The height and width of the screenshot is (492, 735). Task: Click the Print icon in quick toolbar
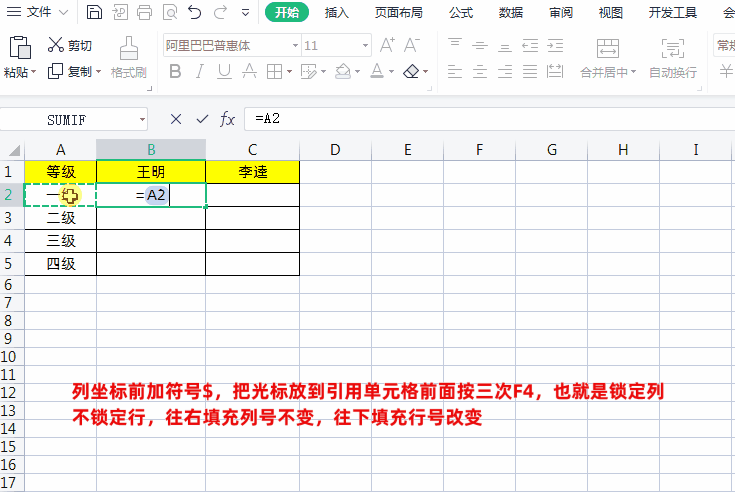pos(144,12)
